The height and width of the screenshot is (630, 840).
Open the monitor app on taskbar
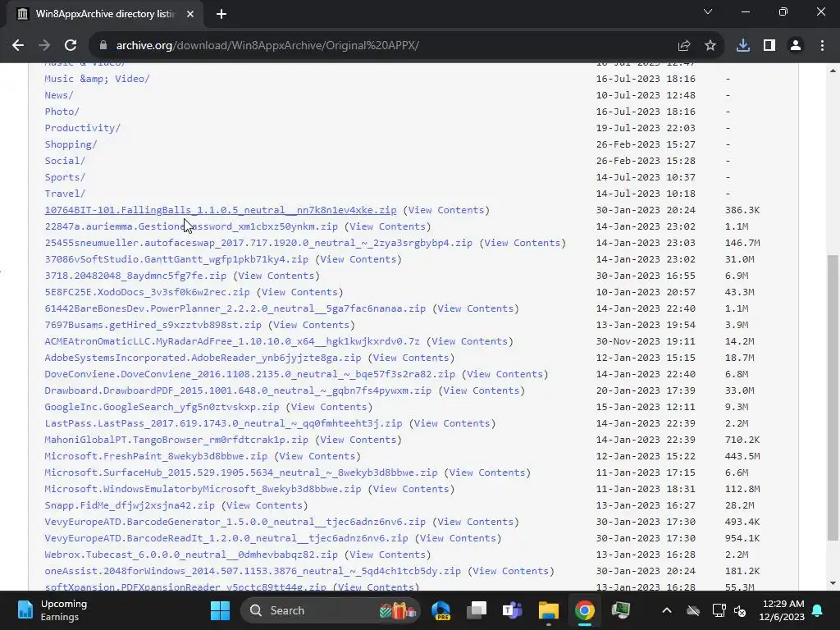(620, 610)
